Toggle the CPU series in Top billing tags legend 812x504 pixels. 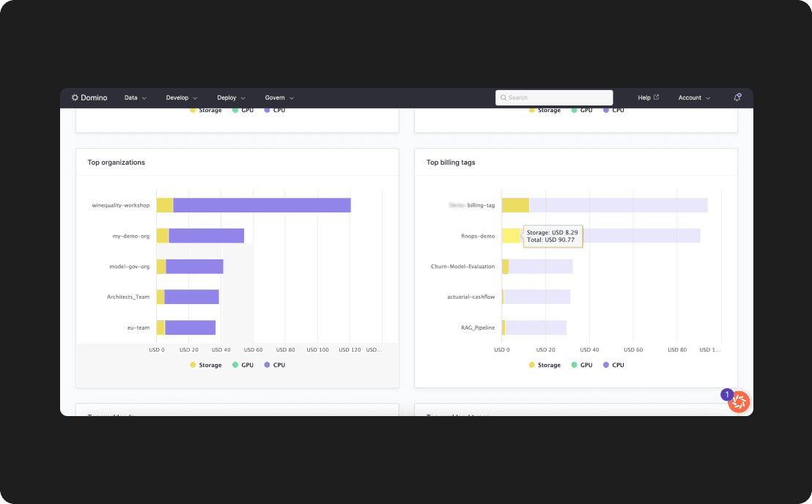[x=613, y=364]
